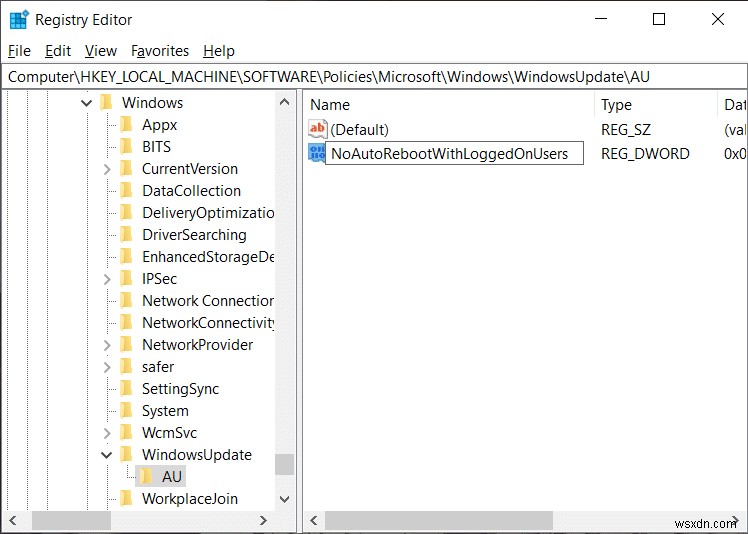The image size is (748, 534).
Task: Click the WcmSvc folder icon
Action: [x=126, y=432]
